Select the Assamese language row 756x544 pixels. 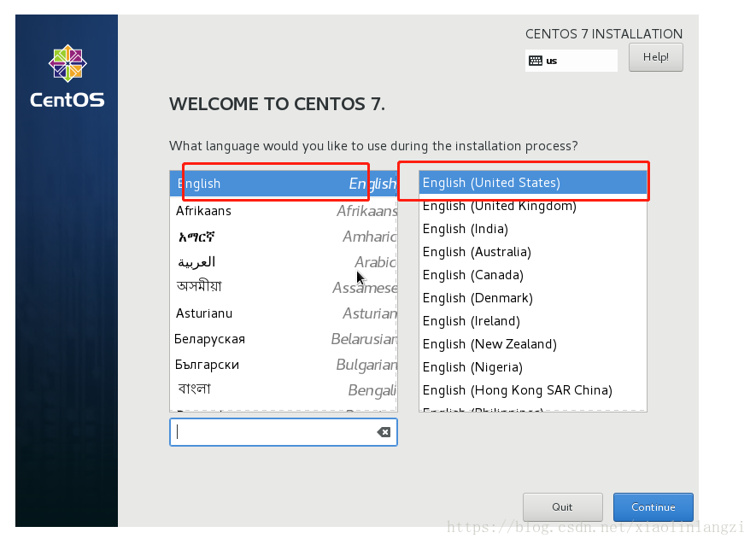click(x=283, y=288)
